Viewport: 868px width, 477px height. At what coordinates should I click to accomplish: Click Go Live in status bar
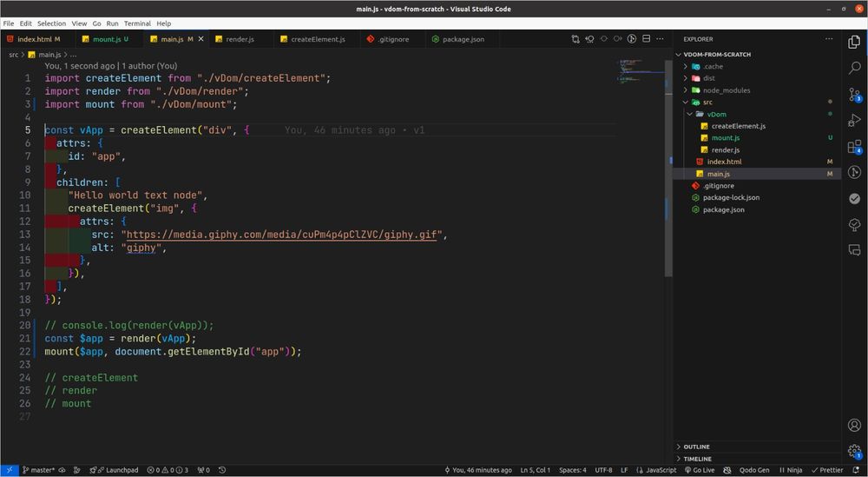tap(700, 470)
